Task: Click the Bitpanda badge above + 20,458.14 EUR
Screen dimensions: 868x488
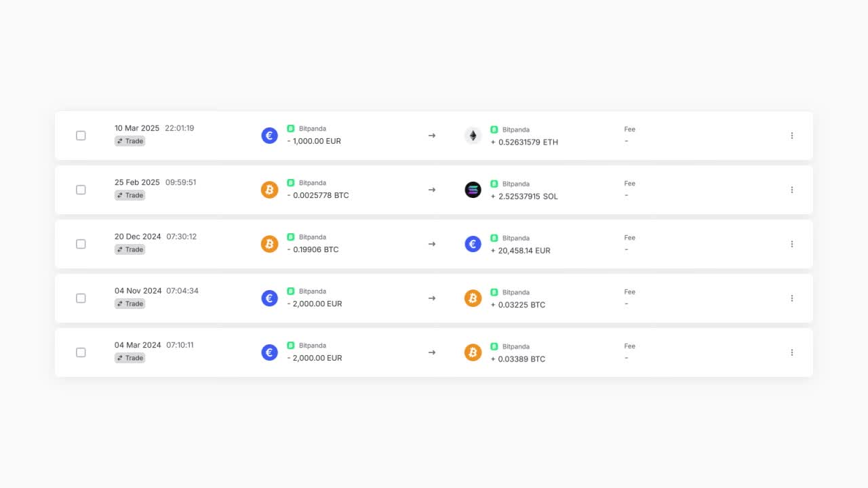Action: 494,238
